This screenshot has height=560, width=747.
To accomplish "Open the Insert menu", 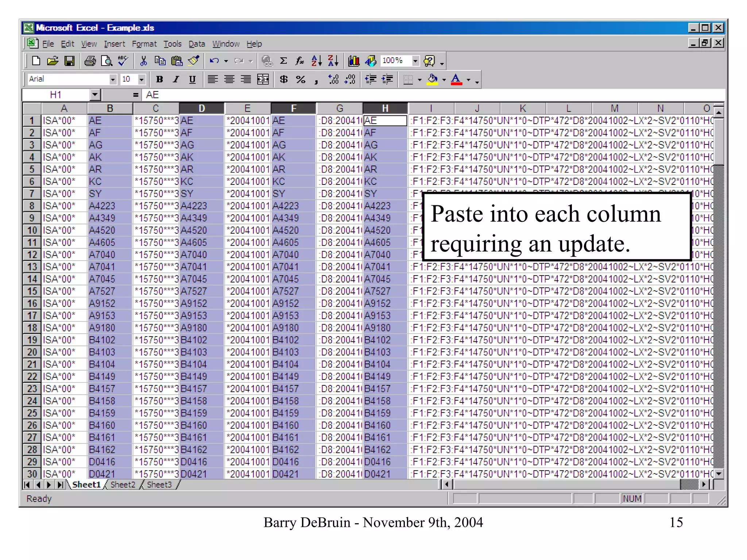I will tap(115, 44).
